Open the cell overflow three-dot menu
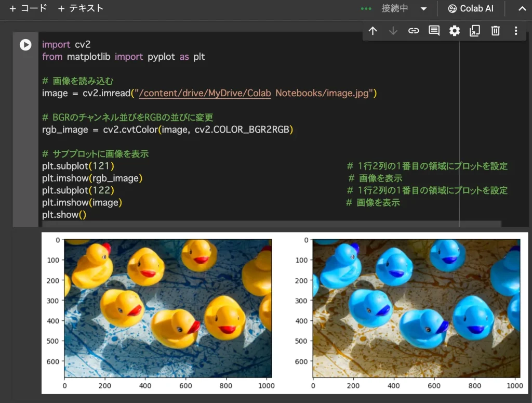This screenshot has height=403, width=532. [x=516, y=31]
